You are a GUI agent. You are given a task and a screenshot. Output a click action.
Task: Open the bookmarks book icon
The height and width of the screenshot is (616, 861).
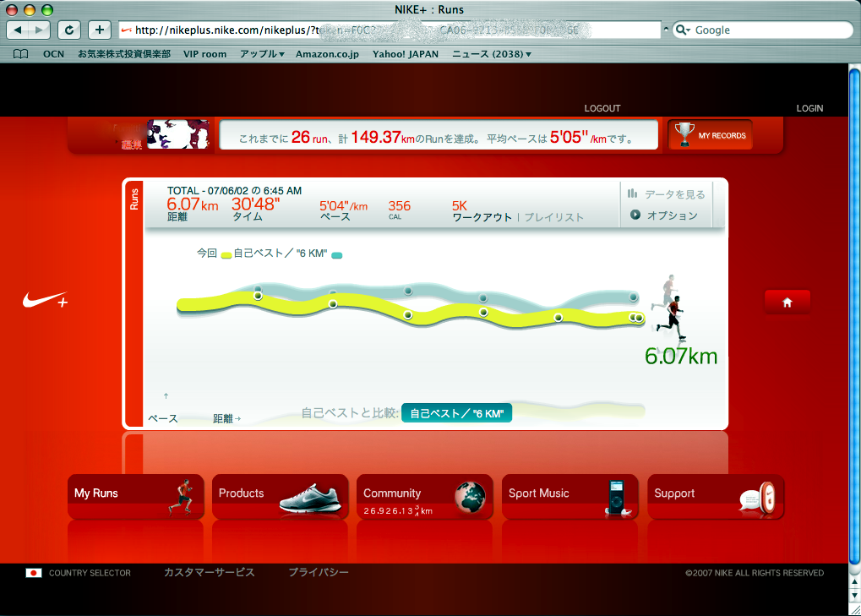pos(20,54)
